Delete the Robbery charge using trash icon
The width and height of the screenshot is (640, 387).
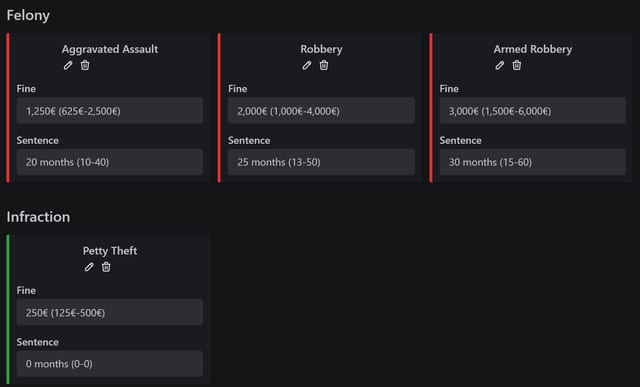click(324, 65)
